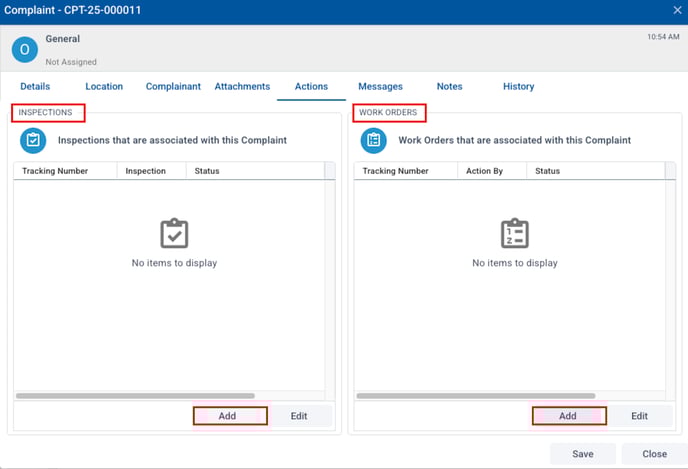Viewport: 688px width, 469px height.
Task: Close the complaint dialog with the X
Action: pyautogui.click(x=677, y=10)
